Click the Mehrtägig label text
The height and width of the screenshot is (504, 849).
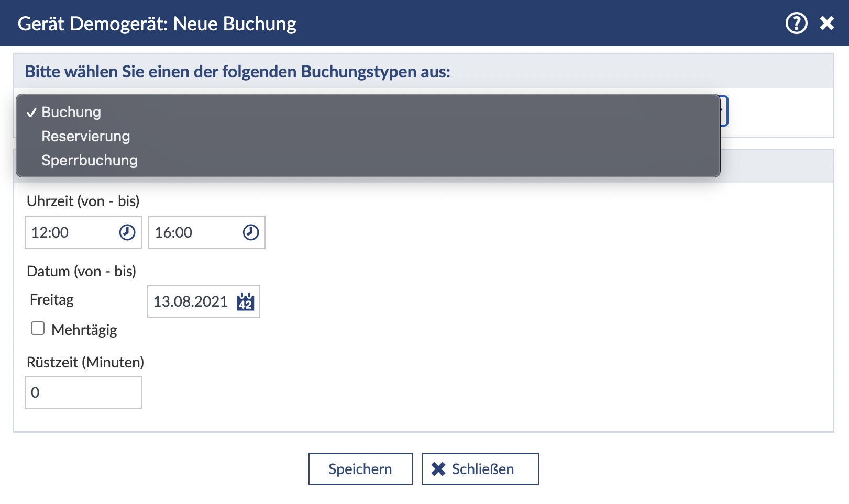[x=84, y=330]
